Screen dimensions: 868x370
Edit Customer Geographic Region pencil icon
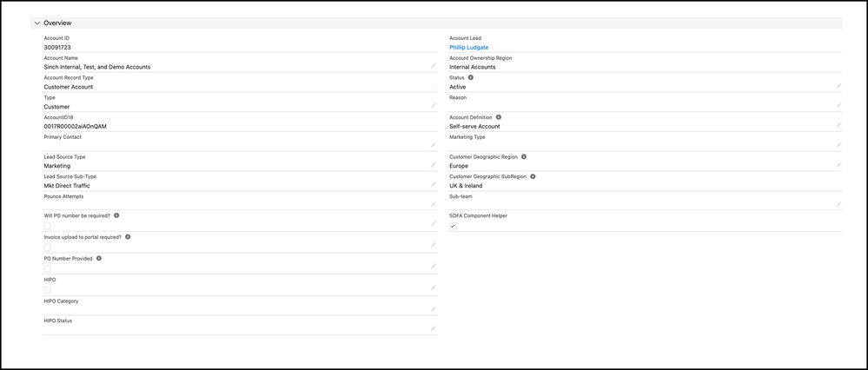[838, 165]
